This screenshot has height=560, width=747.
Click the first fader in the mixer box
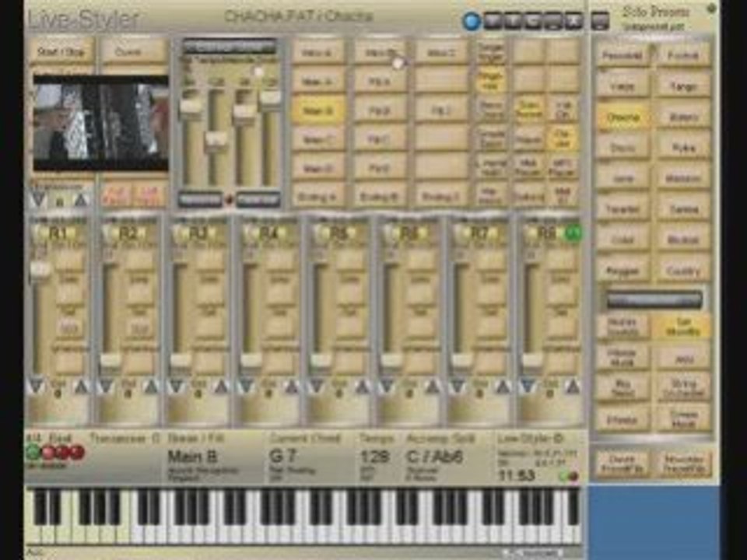(x=191, y=107)
